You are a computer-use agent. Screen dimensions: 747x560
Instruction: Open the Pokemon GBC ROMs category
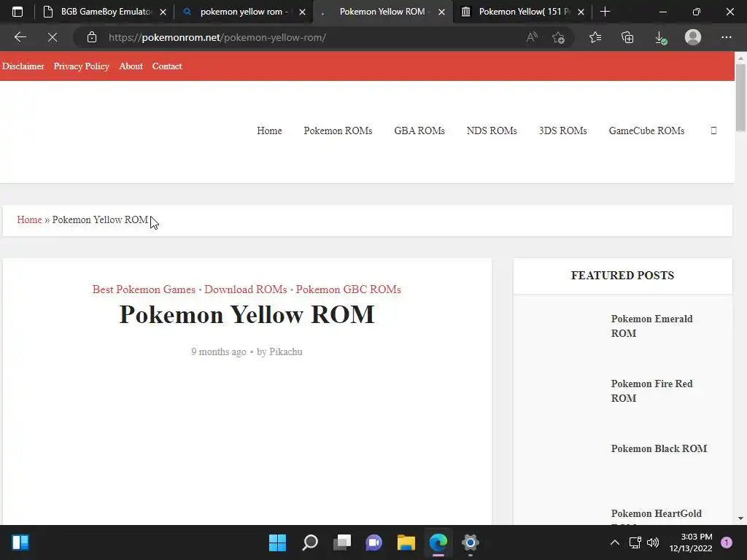348,289
